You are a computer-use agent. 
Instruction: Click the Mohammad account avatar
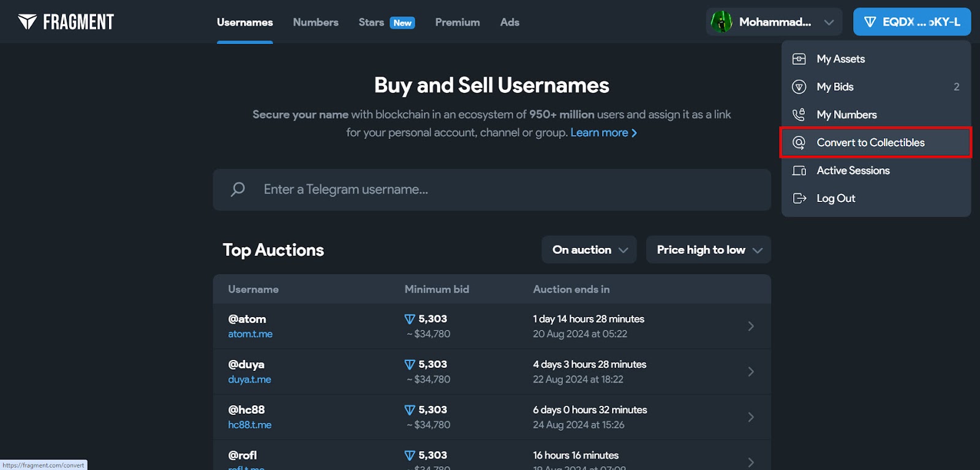(722, 22)
